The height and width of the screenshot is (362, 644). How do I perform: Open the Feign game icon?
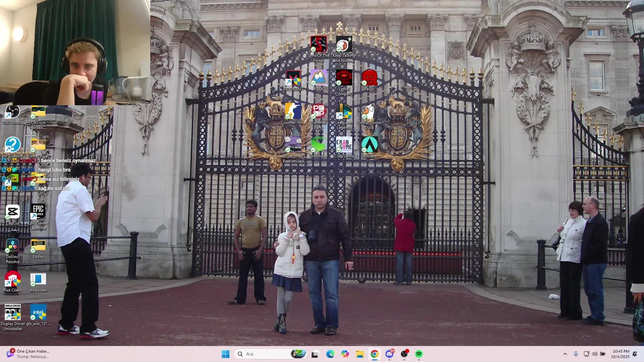(x=369, y=80)
